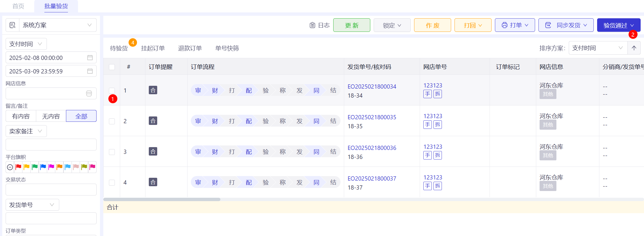
Task: Click the 手 tag for order EO2025021800034
Action: [428, 94]
